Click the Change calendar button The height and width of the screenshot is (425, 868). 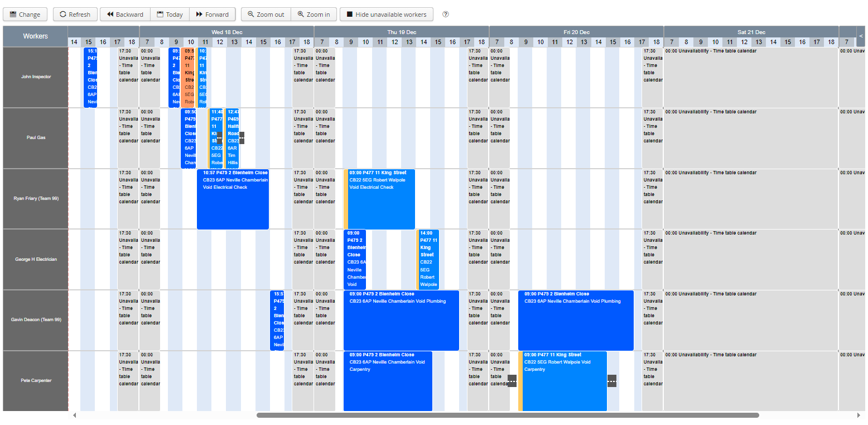click(25, 15)
